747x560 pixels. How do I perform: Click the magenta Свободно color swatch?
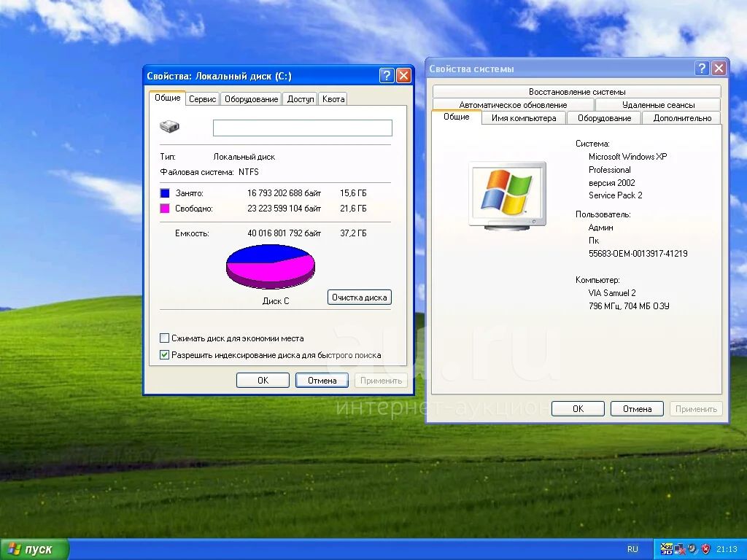[x=165, y=208]
